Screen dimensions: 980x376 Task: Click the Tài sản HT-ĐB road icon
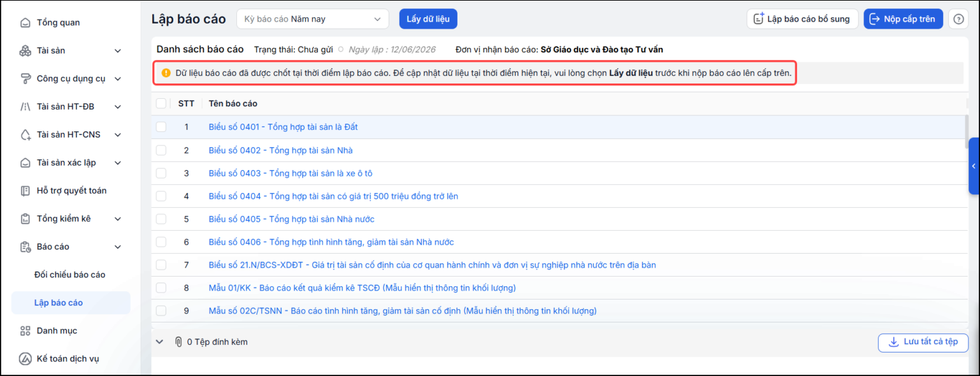coord(25,107)
